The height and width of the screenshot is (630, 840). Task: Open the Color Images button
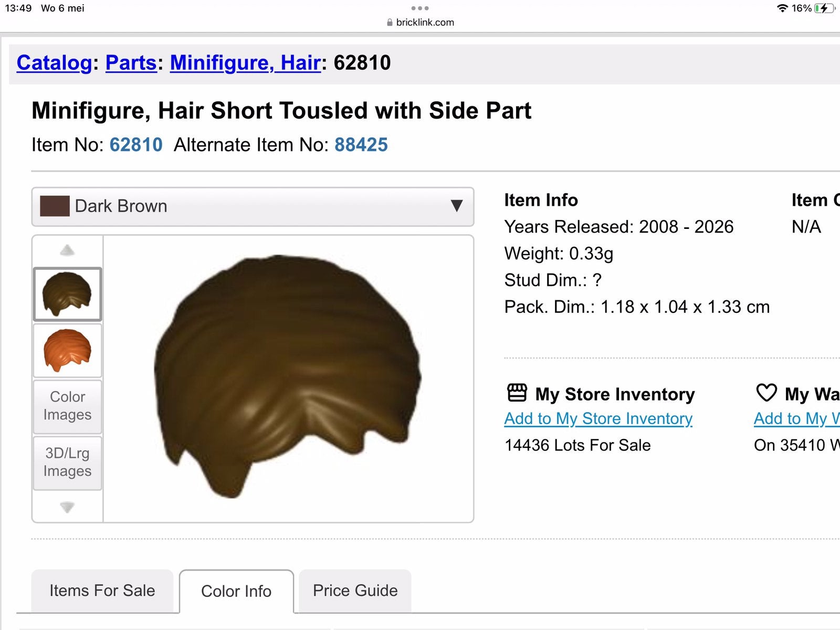(67, 406)
